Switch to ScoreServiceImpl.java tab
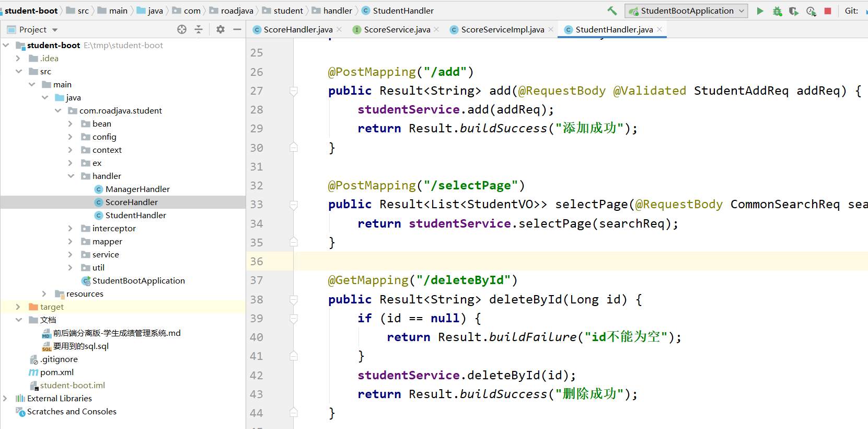 click(503, 30)
